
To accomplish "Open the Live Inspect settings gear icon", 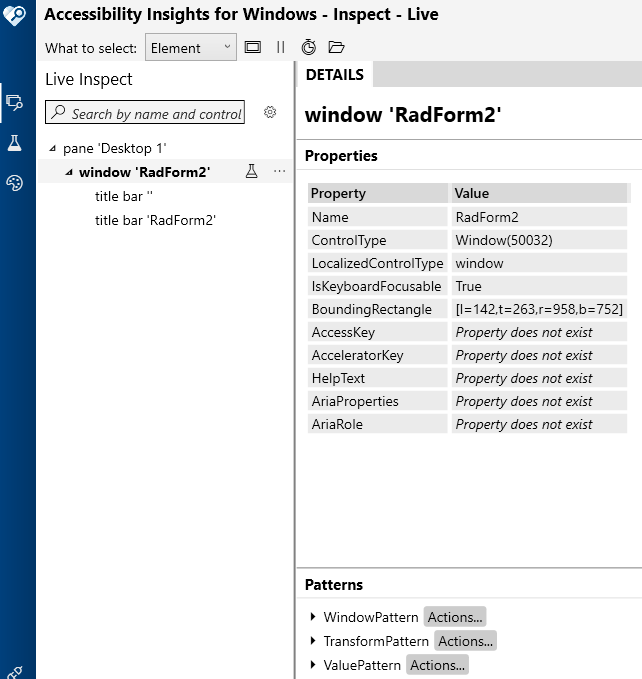I will (x=270, y=113).
